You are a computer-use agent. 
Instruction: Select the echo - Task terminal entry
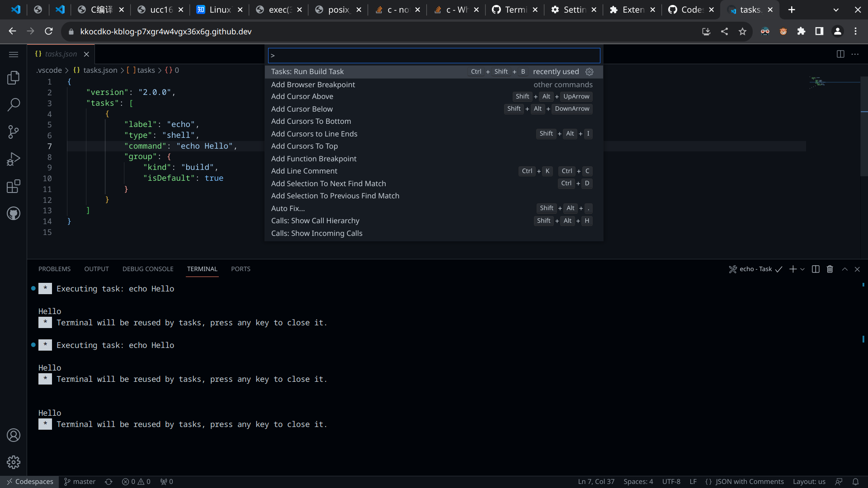755,269
